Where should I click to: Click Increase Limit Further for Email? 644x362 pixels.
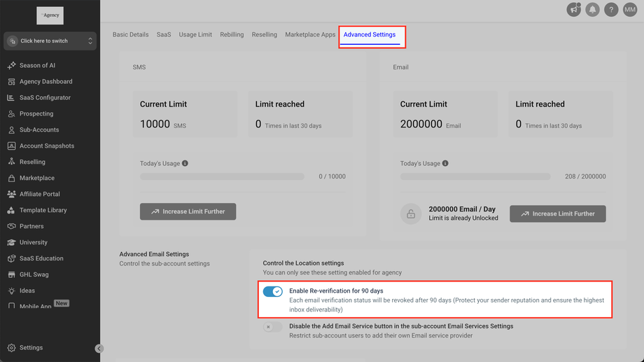tap(558, 214)
